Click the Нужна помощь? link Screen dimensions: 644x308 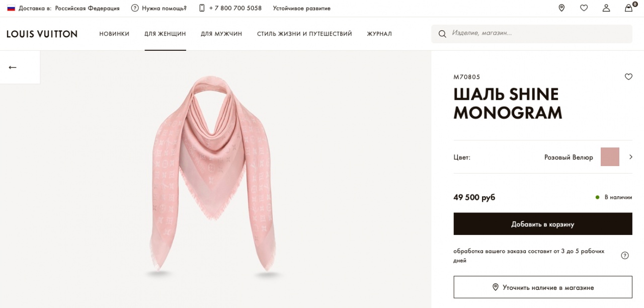pos(159,8)
